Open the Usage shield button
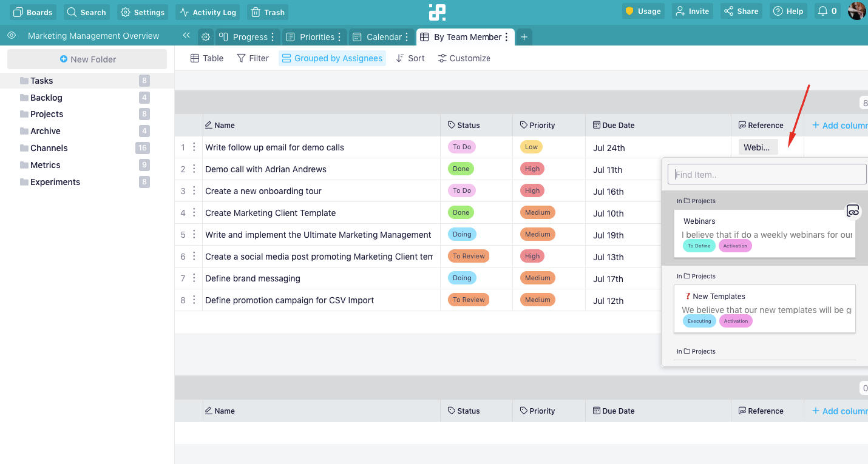 click(x=643, y=11)
